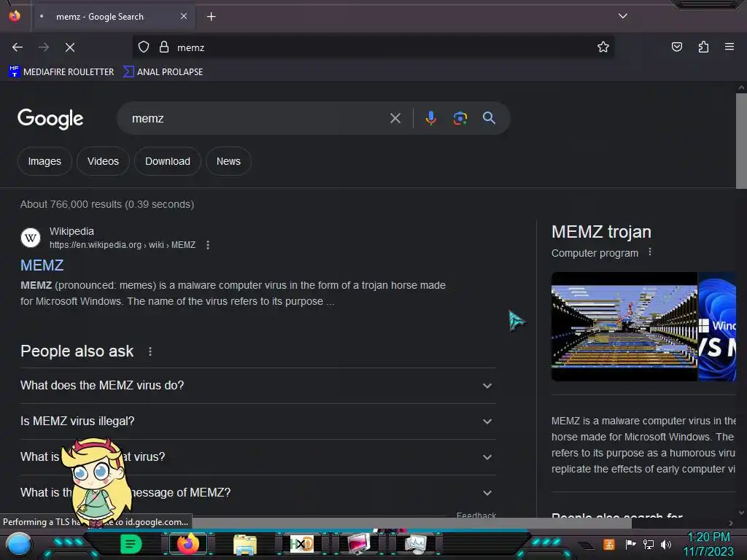747x560 pixels.
Task: Start voice search with microphone icon
Action: tap(430, 118)
